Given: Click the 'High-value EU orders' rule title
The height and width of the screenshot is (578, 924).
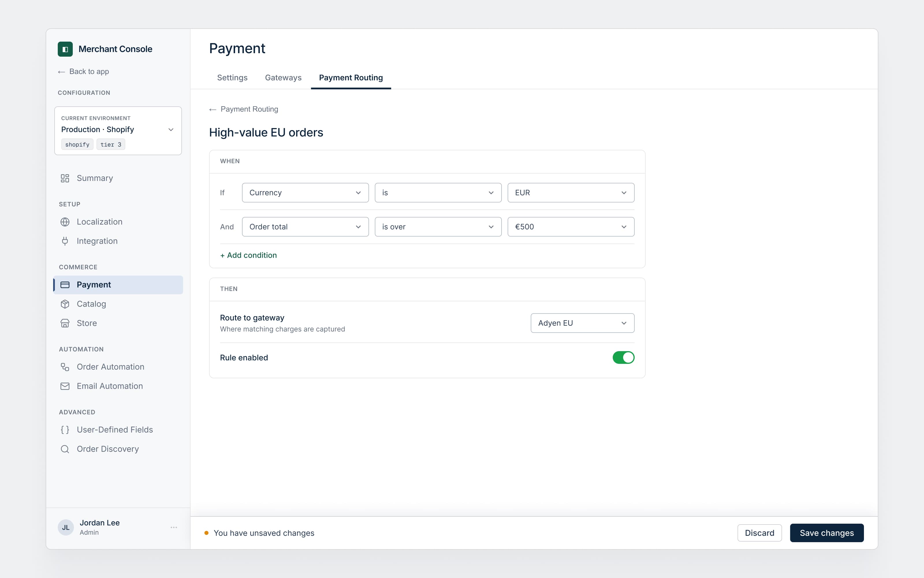Looking at the screenshot, I should click(266, 133).
